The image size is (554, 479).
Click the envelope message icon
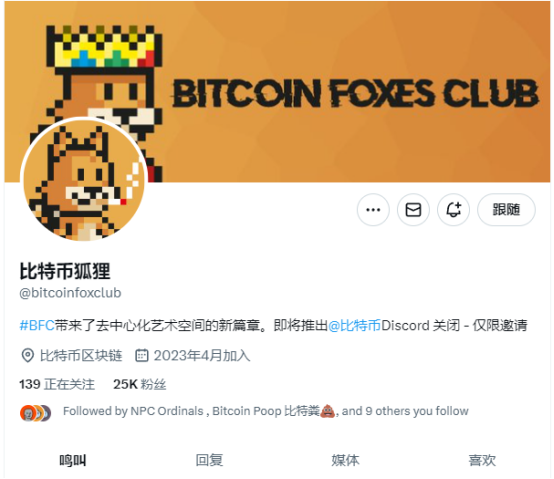coord(413,210)
